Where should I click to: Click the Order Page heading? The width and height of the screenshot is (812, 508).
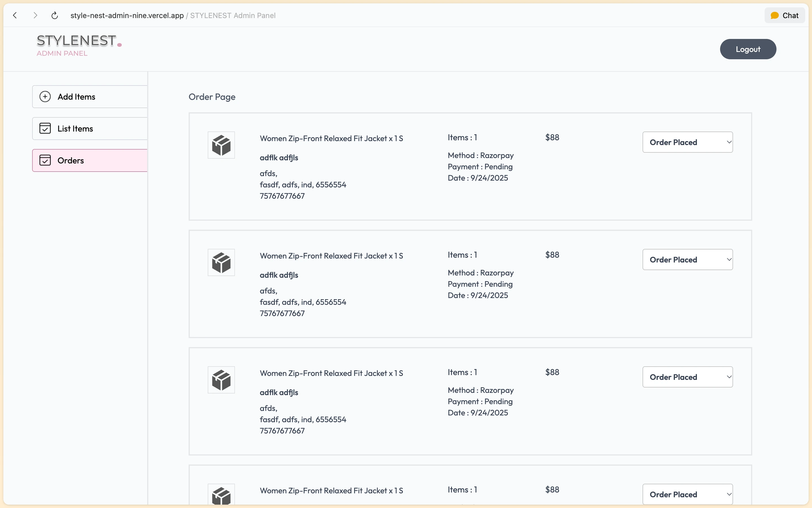coord(212,97)
